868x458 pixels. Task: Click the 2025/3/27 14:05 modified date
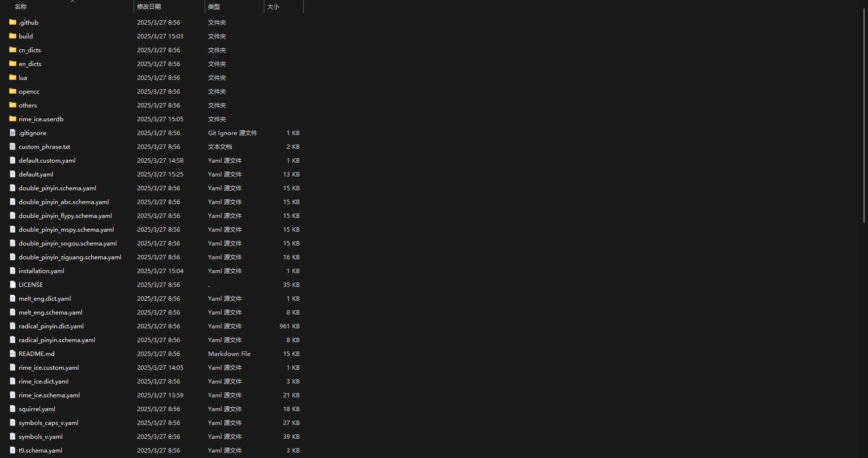(160, 368)
